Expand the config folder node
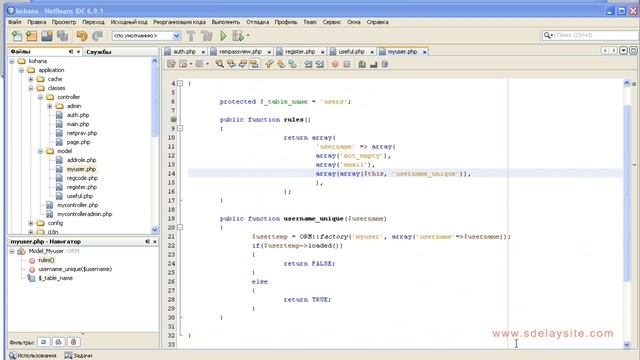 coord(31,223)
